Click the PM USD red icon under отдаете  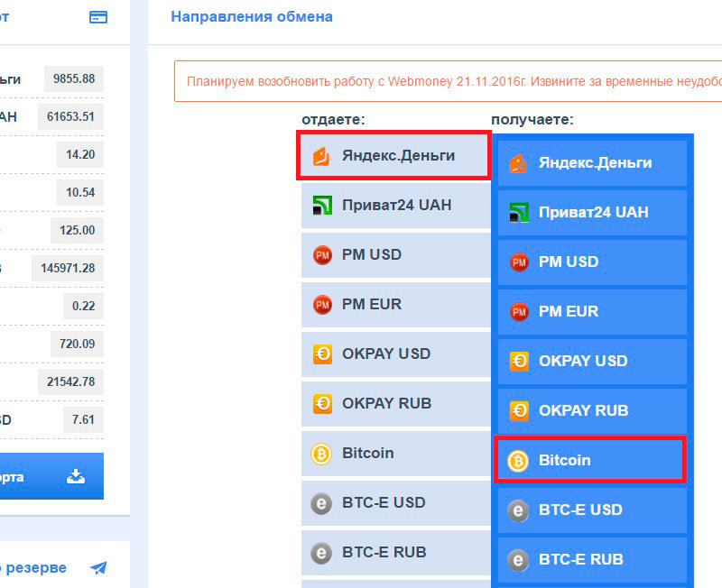click(322, 255)
